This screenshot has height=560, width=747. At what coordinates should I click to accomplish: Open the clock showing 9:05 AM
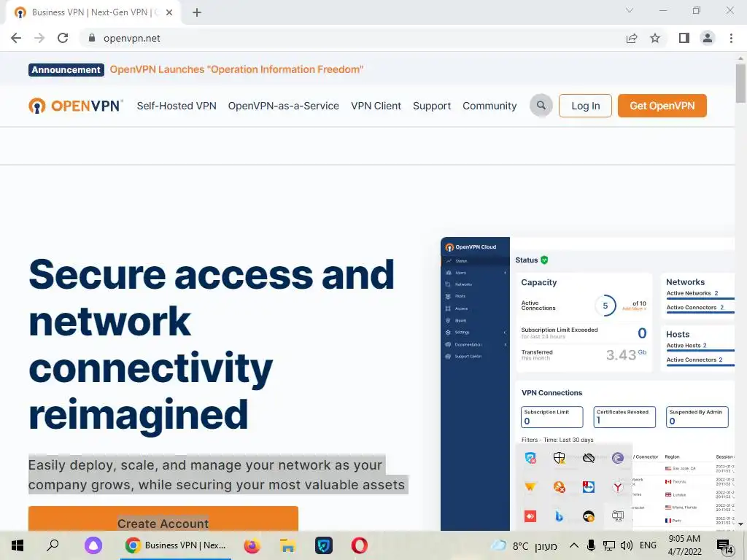684,545
